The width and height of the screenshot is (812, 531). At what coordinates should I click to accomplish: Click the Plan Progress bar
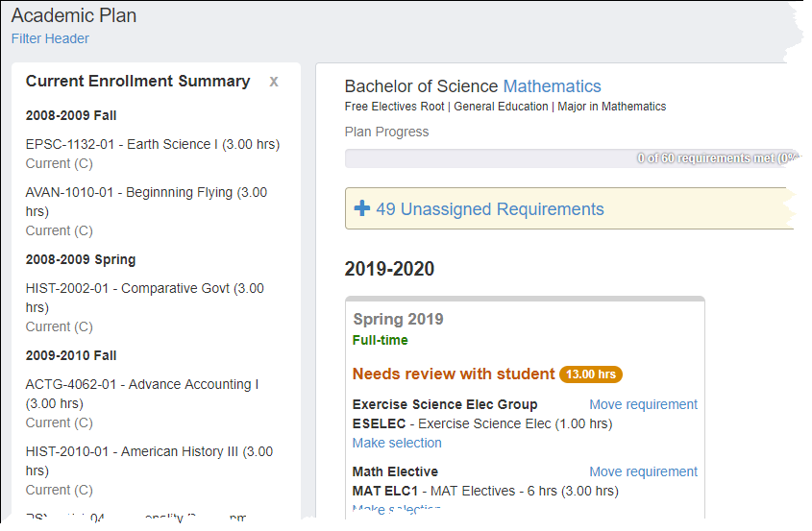pyautogui.click(x=567, y=158)
